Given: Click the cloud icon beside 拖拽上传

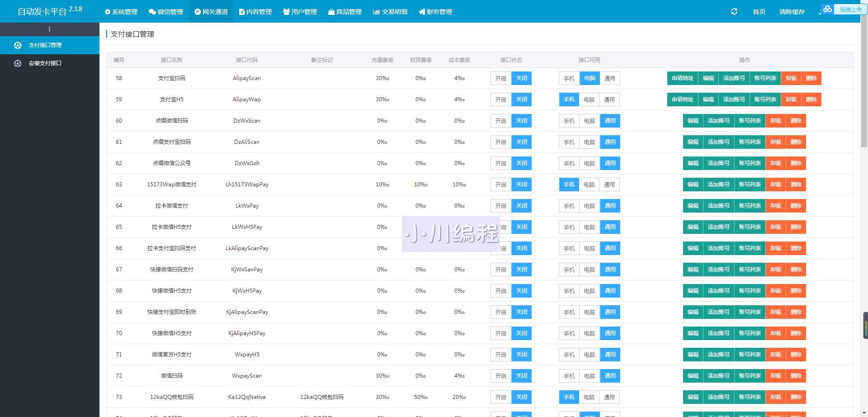Looking at the screenshot, I should [827, 9].
